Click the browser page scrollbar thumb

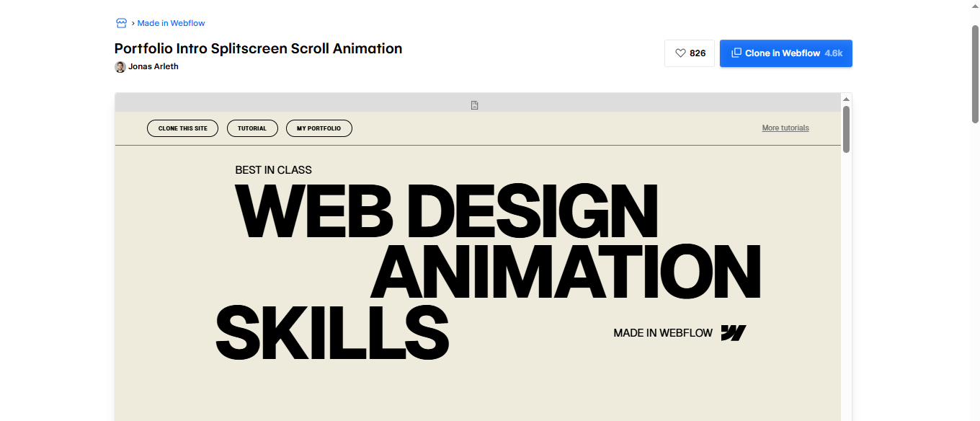pos(975,74)
